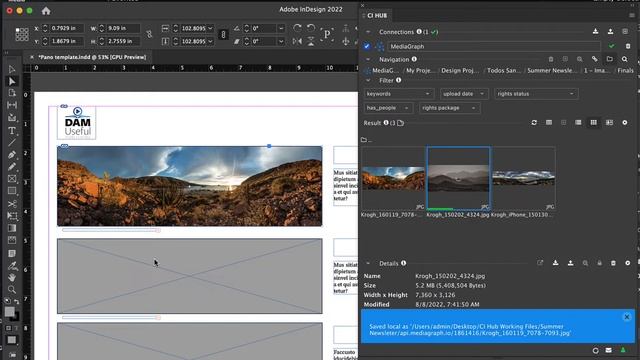Open the rotation angle dropdown
The width and height of the screenshot is (640, 360).
point(281,28)
